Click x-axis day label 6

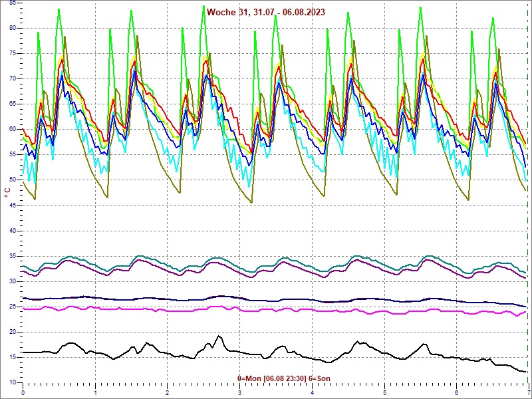[x=457, y=393]
